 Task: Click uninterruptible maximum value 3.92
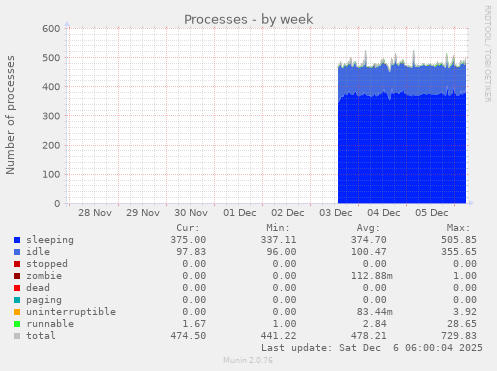pyautogui.click(x=465, y=312)
